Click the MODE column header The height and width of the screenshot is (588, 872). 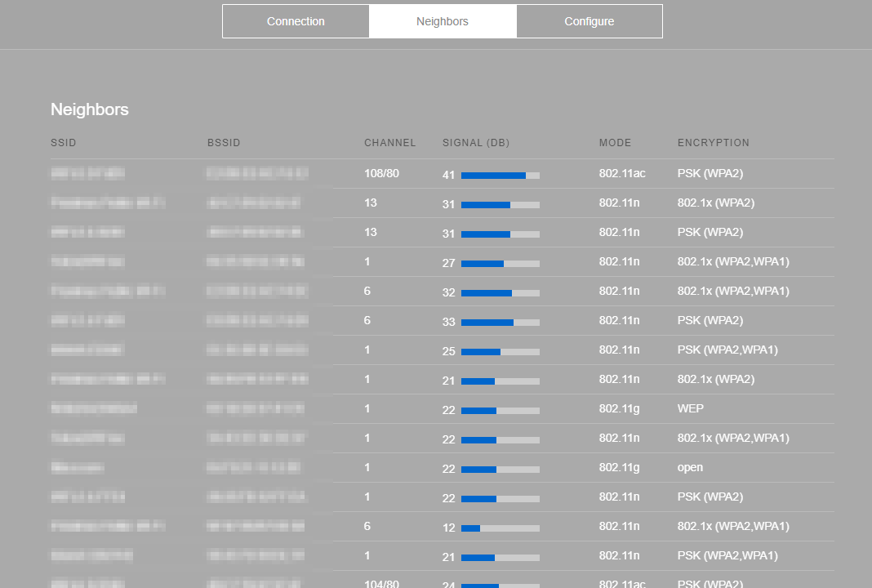click(615, 143)
